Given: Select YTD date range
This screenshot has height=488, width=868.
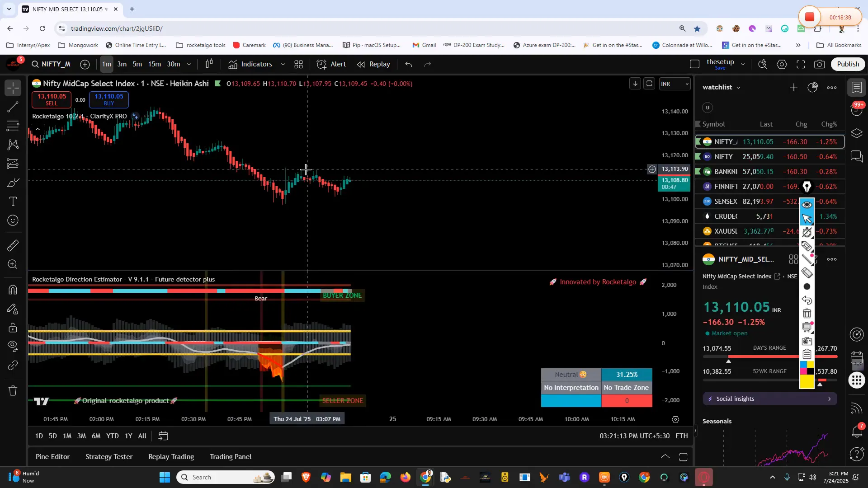Looking at the screenshot, I should click(x=112, y=436).
